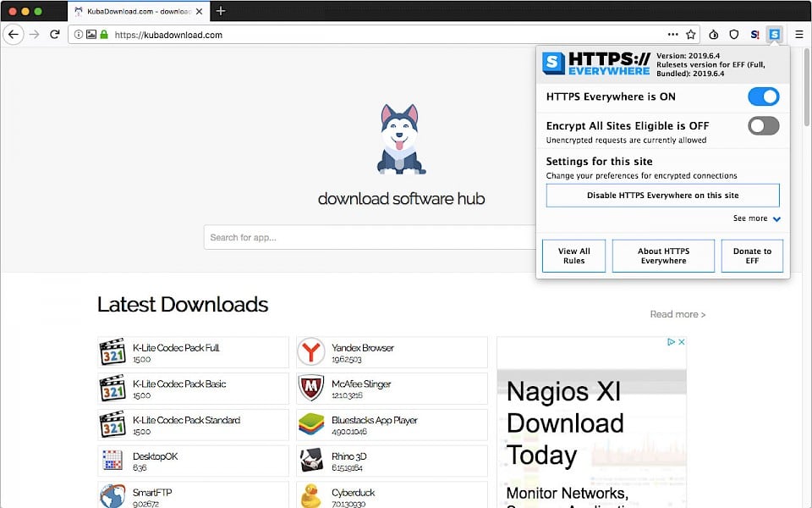Click the address bar URL kubadownload.com
The image size is (812, 508).
tap(168, 35)
